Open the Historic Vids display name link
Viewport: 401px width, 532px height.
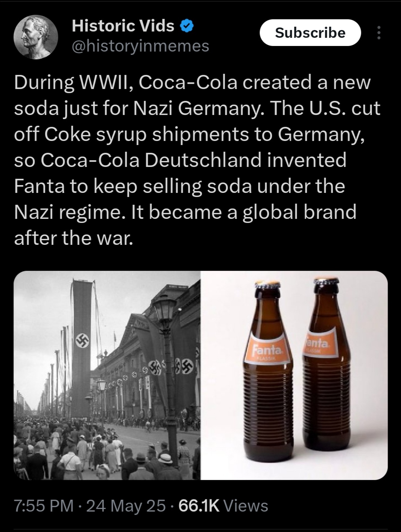point(123,26)
